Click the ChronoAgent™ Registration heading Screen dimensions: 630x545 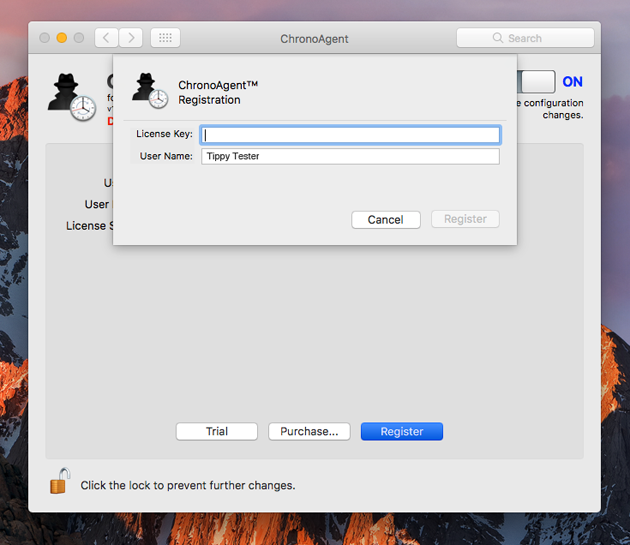tap(218, 92)
